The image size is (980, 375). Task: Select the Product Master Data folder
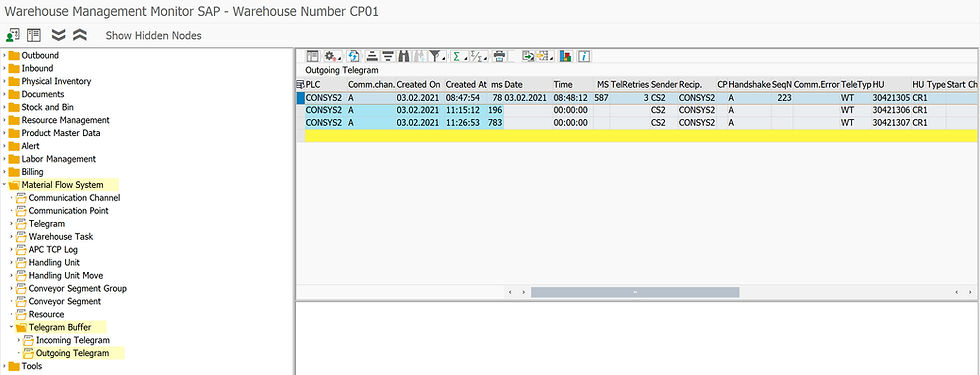click(61, 133)
